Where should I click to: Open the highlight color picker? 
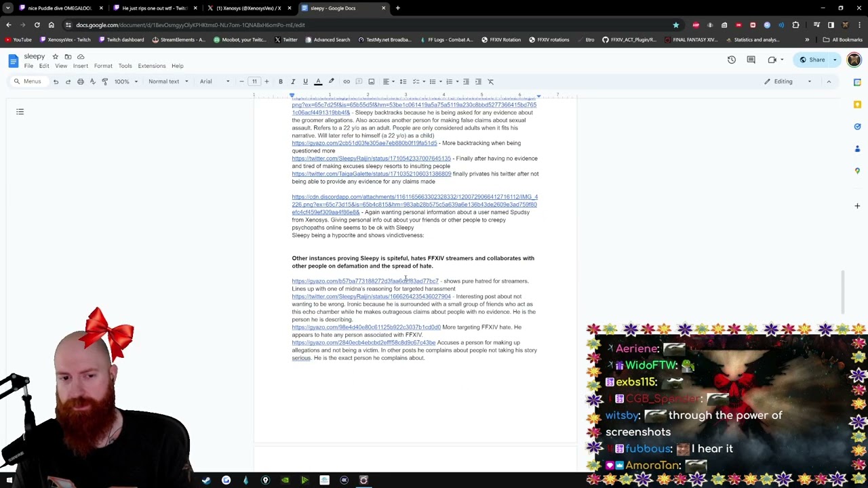(331, 81)
